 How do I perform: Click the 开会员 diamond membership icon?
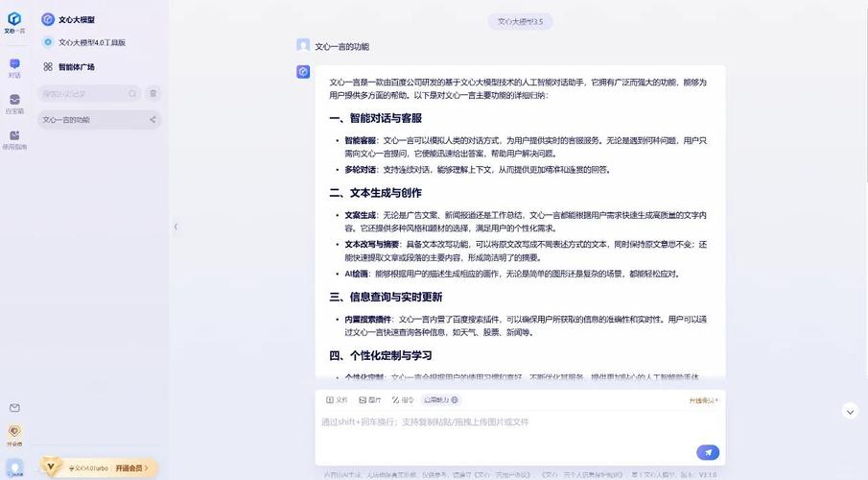click(15, 435)
